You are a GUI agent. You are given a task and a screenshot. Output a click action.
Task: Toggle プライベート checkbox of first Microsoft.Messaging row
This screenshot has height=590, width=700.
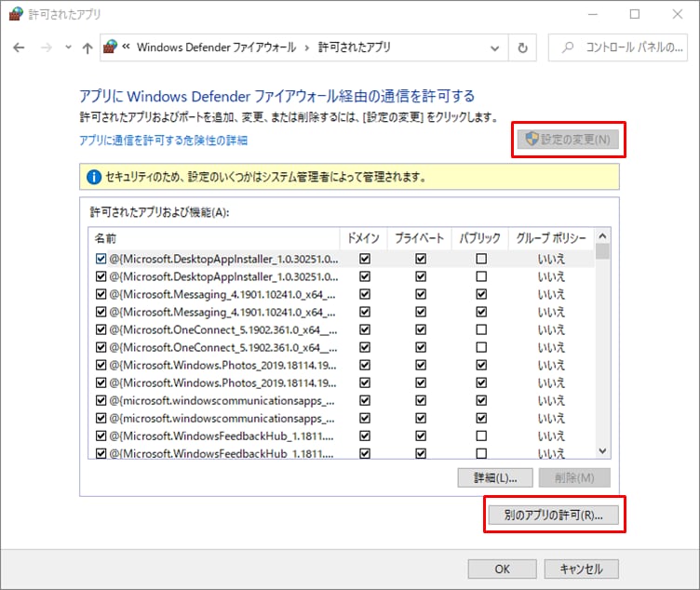point(421,294)
